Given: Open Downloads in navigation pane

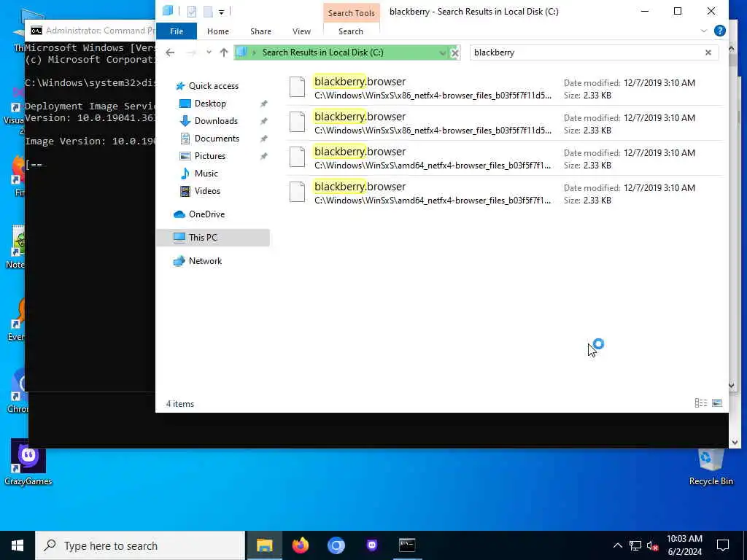Looking at the screenshot, I should point(216,121).
